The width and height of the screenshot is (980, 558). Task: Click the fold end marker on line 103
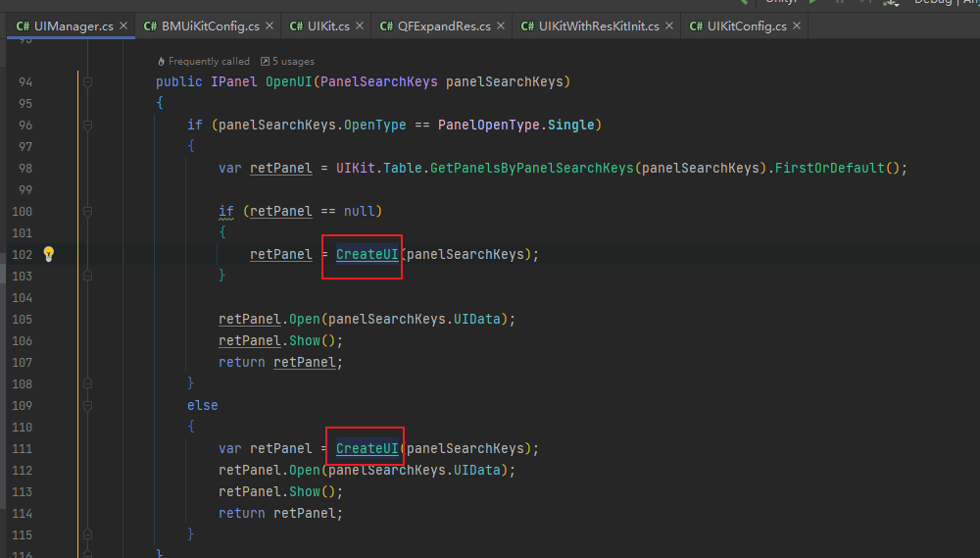[87, 276]
